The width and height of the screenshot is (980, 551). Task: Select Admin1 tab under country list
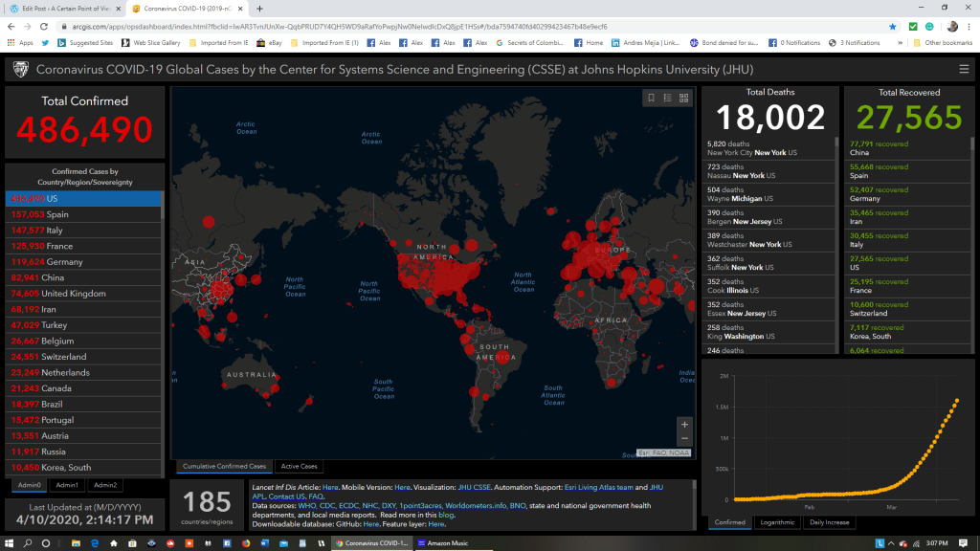(x=67, y=485)
